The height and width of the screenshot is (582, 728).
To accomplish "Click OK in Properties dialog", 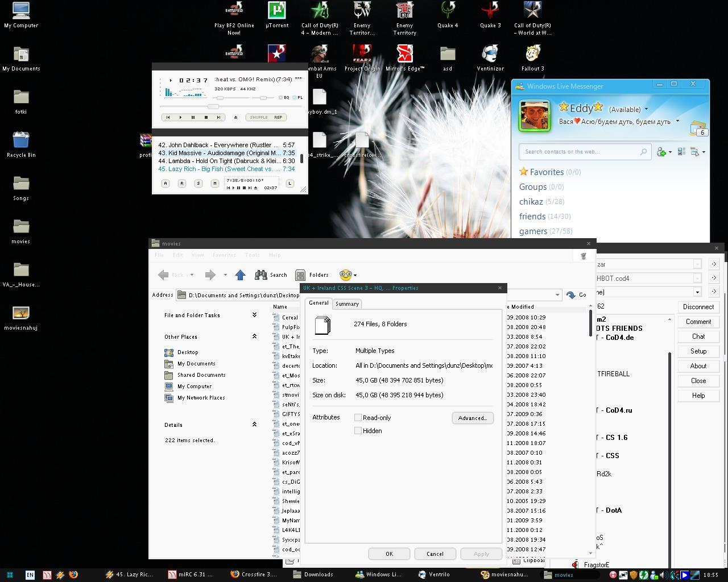I will [x=389, y=554].
